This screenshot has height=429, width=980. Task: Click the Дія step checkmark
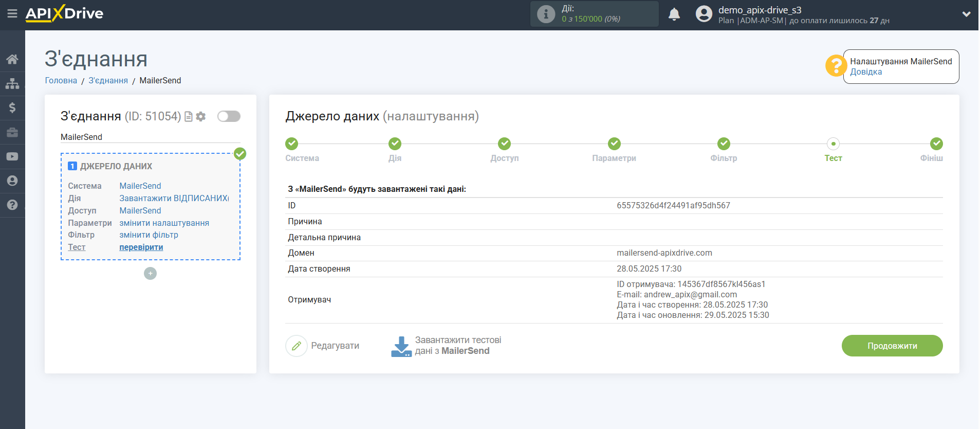click(x=395, y=144)
